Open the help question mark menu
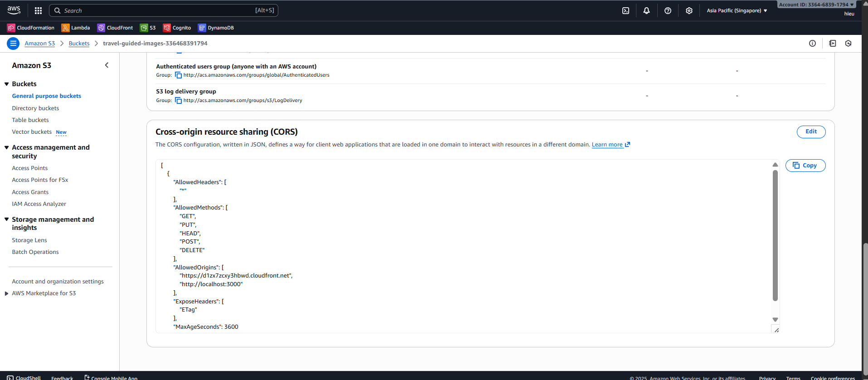 coord(668,10)
